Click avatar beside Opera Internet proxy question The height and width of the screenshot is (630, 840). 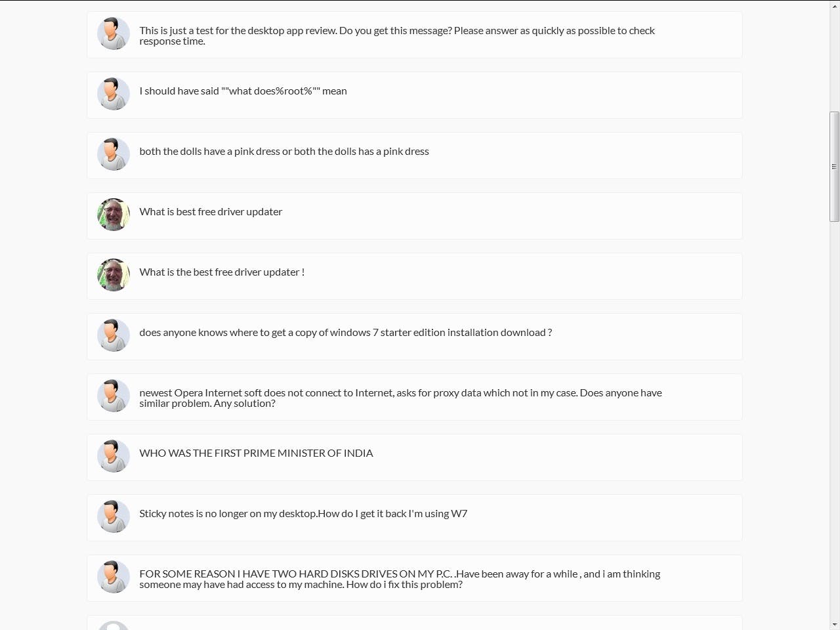click(x=114, y=396)
